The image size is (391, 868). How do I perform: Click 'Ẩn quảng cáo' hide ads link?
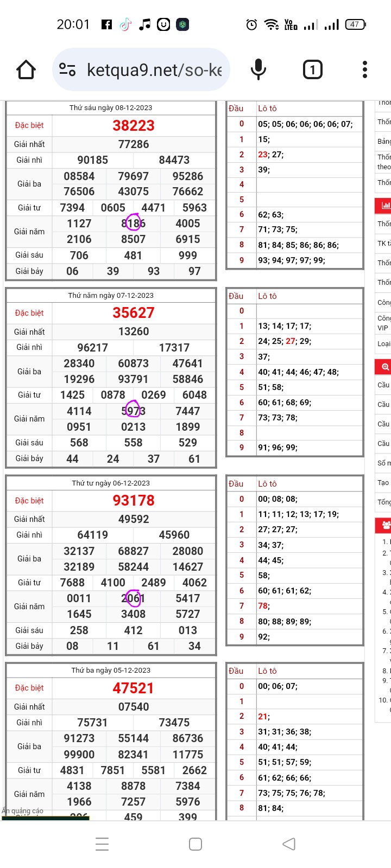pos(23,810)
